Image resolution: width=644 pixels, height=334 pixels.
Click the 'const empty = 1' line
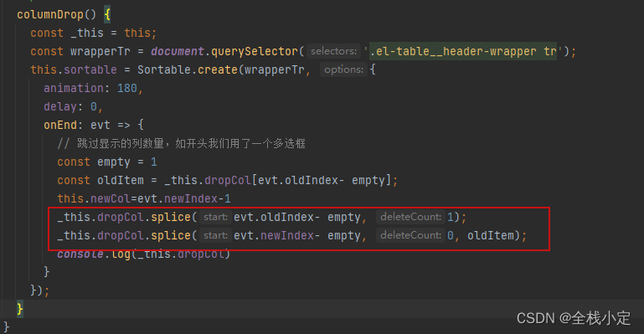107,162
